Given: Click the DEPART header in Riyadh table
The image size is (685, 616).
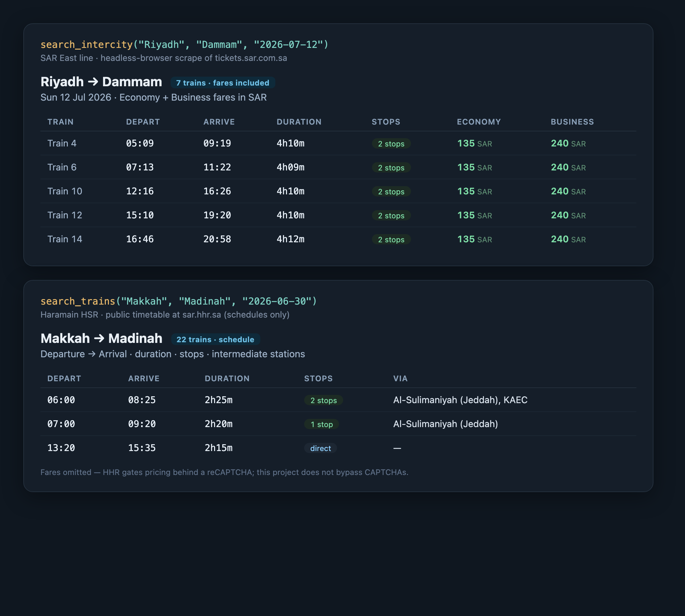Looking at the screenshot, I should pyautogui.click(x=143, y=122).
